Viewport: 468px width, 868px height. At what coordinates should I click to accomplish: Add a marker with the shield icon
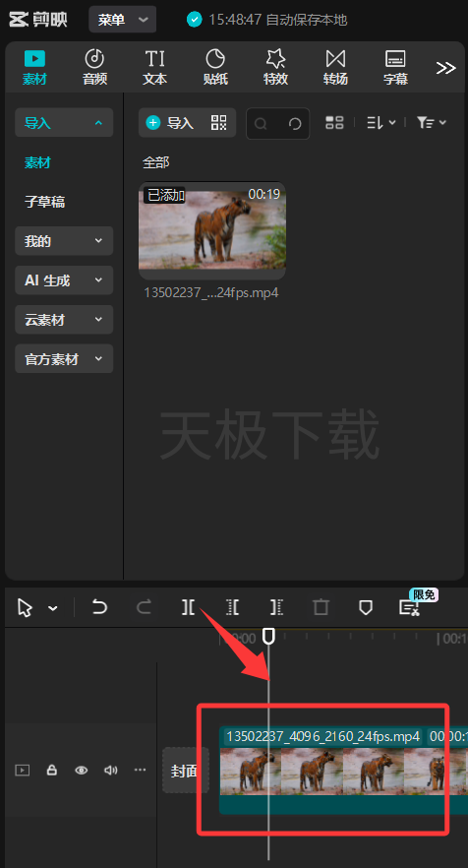[x=365, y=608]
